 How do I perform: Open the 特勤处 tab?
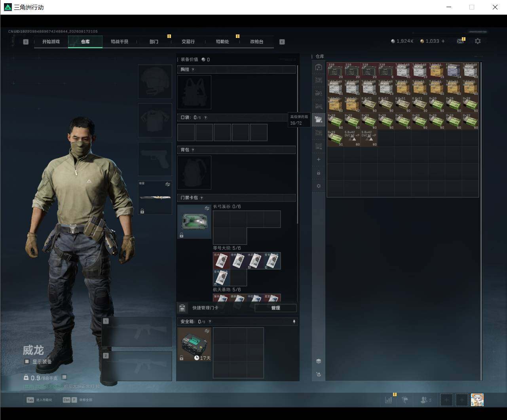coord(222,42)
